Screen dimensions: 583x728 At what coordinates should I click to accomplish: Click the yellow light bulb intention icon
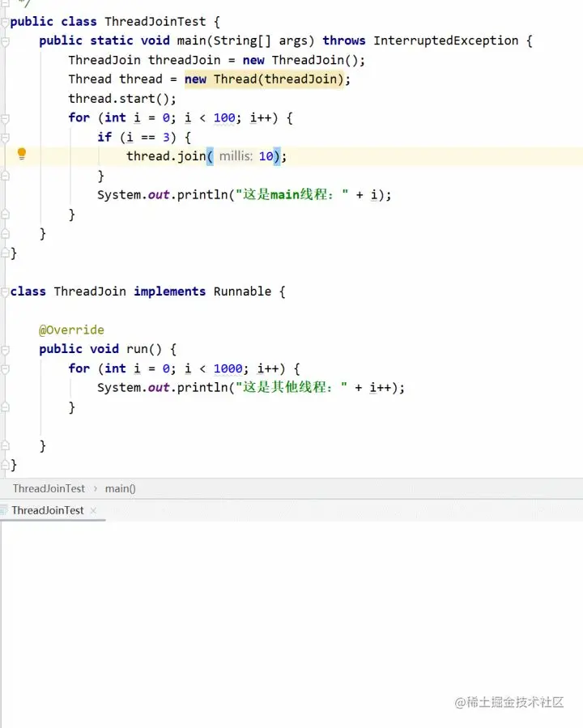coord(21,154)
